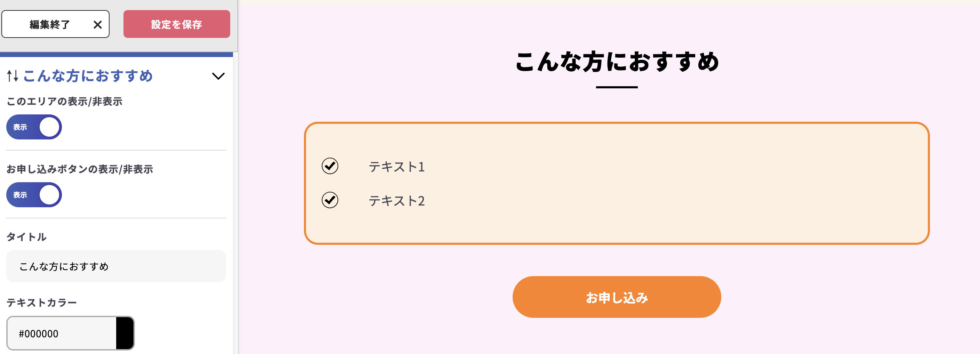
Task: Click the X icon beside 編集終了
Action: (98, 24)
